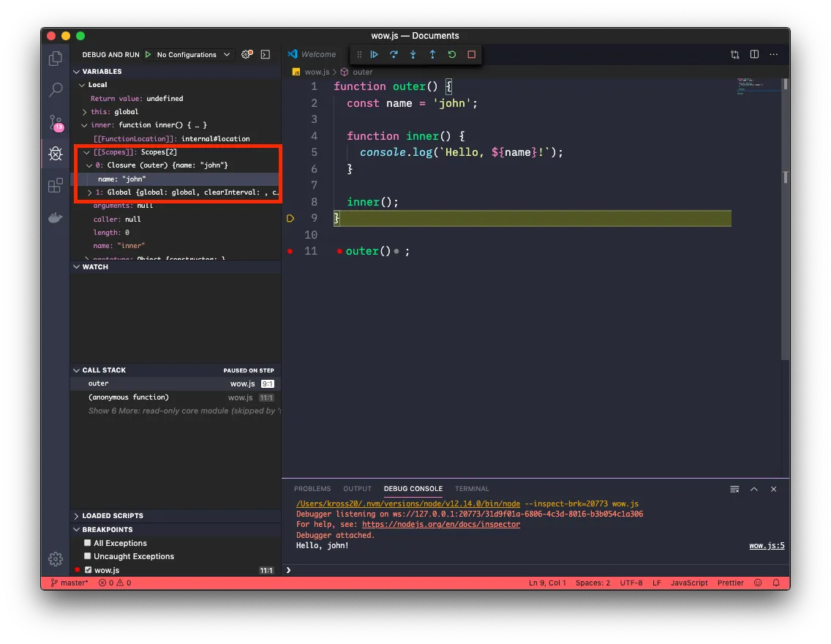Open the No Configurations dropdown
The height and width of the screenshot is (644, 831).
(x=193, y=55)
